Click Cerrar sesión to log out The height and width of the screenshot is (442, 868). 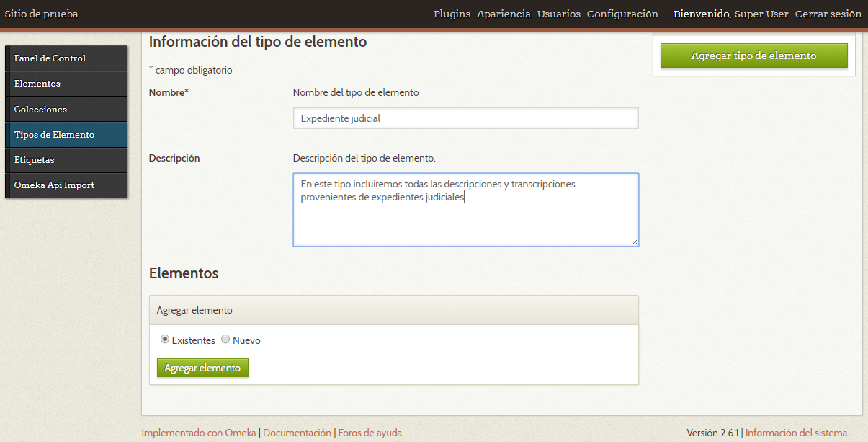[828, 14]
